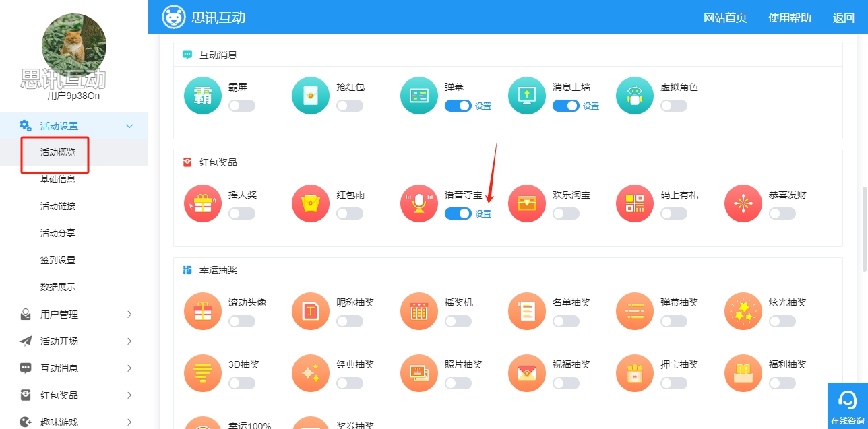Expand the 红包奖品 sidebar menu
This screenshot has width=868, height=429.
coord(74,395)
